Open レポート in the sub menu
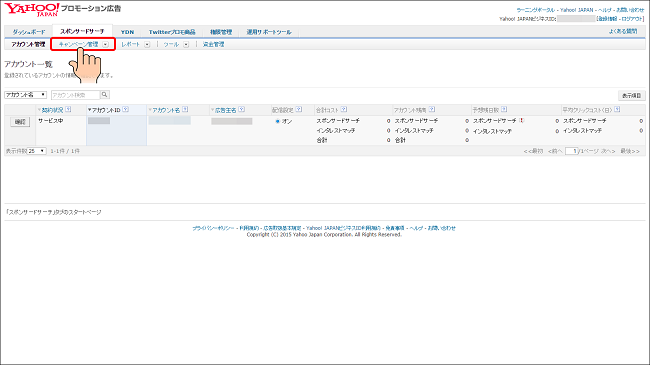 tap(131, 44)
